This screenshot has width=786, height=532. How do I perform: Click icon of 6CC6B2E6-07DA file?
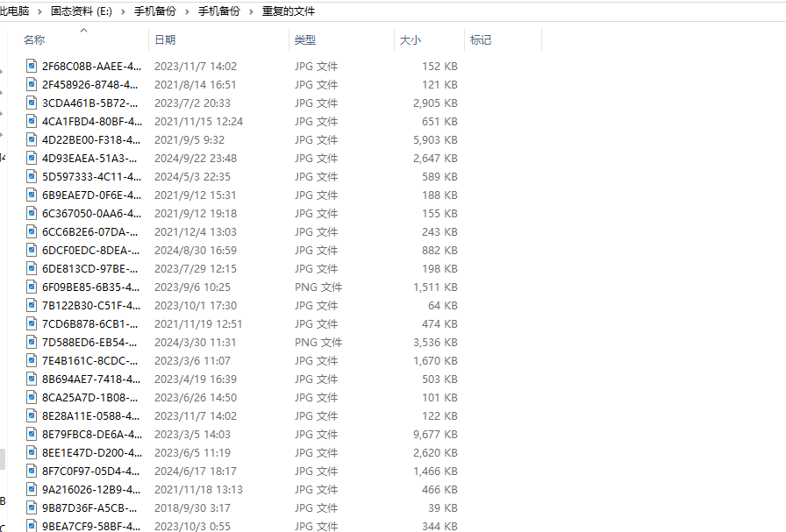click(32, 231)
